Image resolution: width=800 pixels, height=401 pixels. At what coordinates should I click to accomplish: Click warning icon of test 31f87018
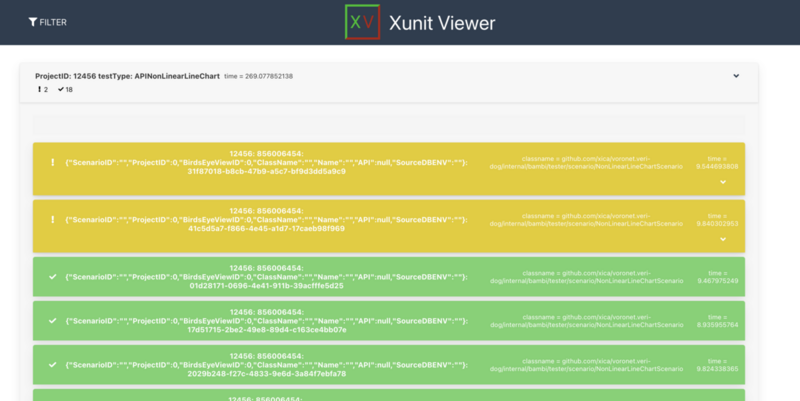[52, 162]
